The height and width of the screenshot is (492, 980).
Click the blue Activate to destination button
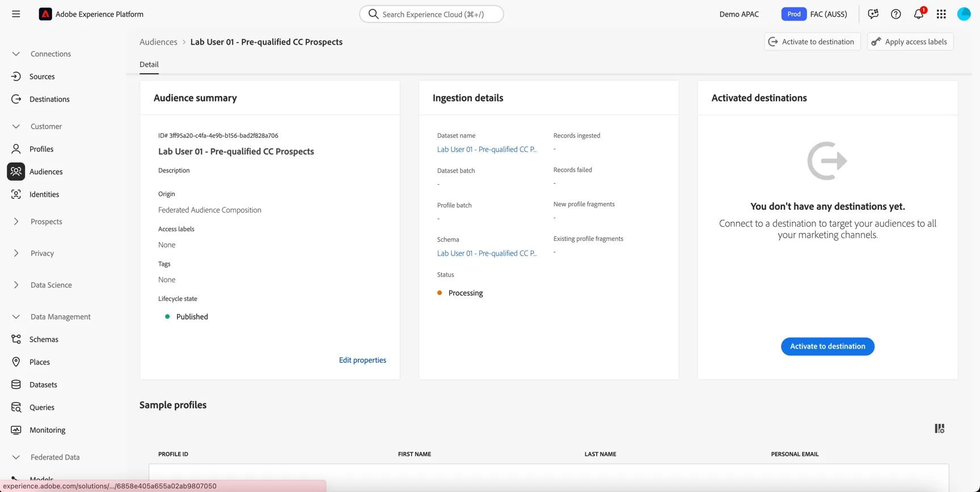[827, 346]
